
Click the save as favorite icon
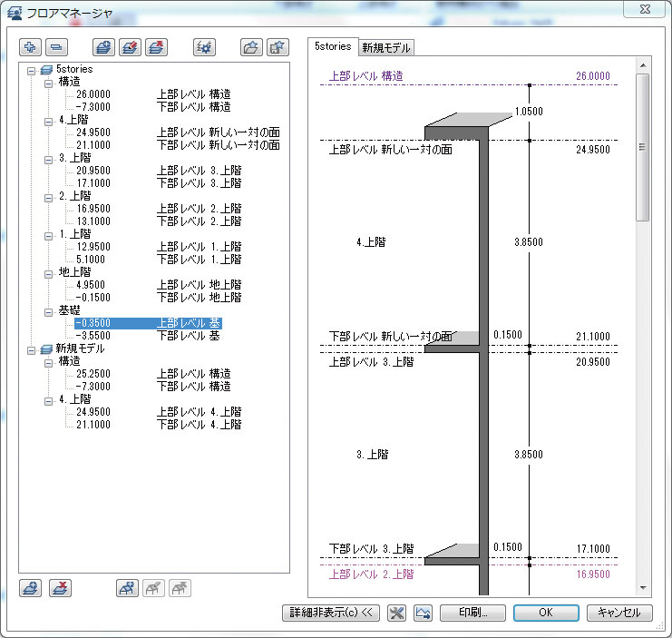pos(277,47)
